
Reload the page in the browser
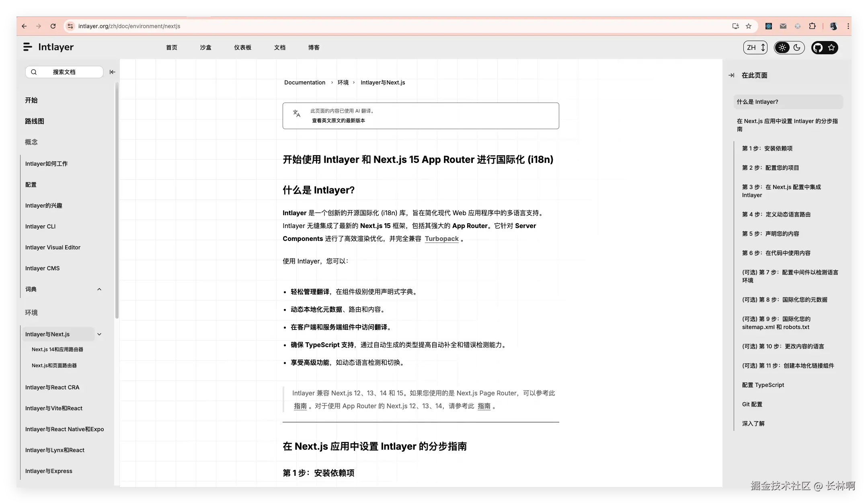[53, 26]
